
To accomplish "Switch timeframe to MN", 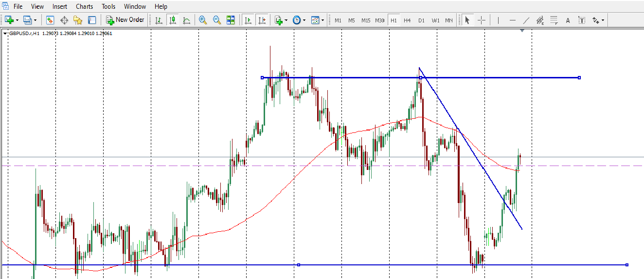I will (449, 20).
